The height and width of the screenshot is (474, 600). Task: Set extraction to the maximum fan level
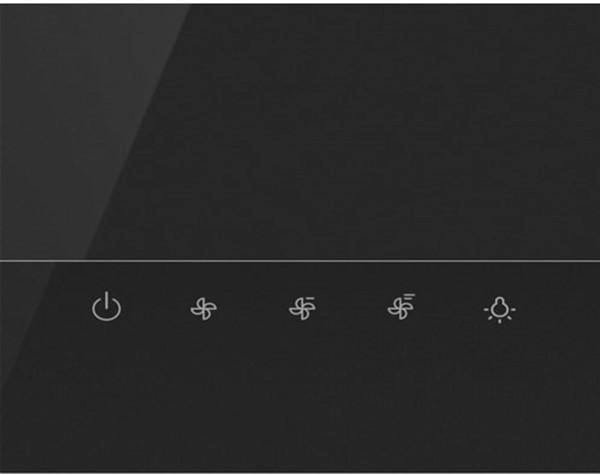coord(401,306)
